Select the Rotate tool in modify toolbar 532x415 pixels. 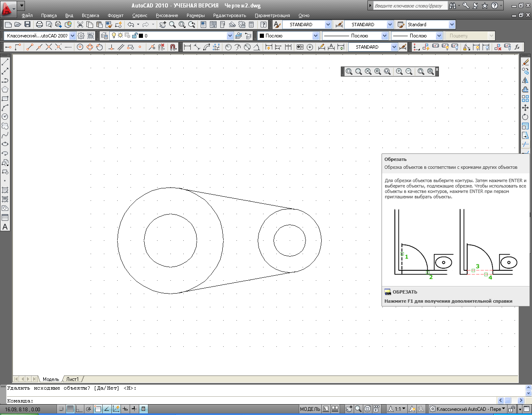tap(525, 117)
